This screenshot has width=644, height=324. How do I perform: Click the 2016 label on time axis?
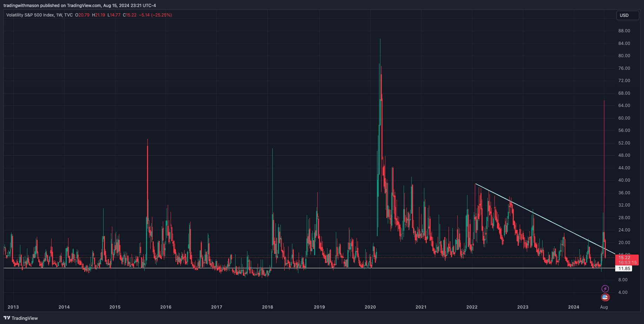point(166,307)
